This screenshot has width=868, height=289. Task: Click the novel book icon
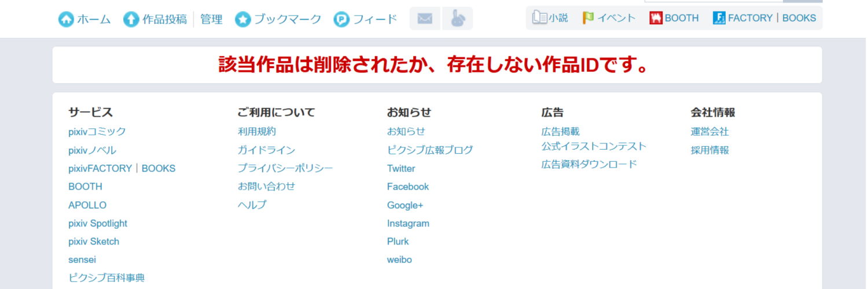coord(539,18)
